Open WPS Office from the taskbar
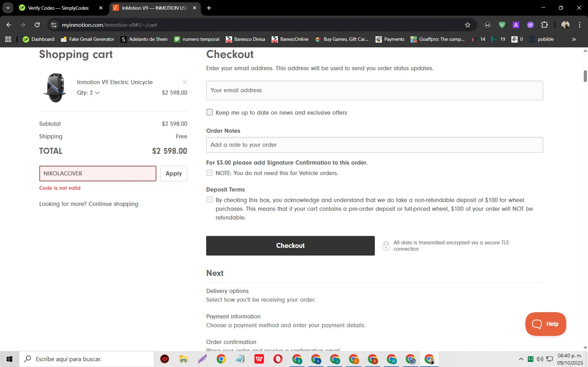Image resolution: width=588 pixels, height=367 pixels. pyautogui.click(x=259, y=359)
